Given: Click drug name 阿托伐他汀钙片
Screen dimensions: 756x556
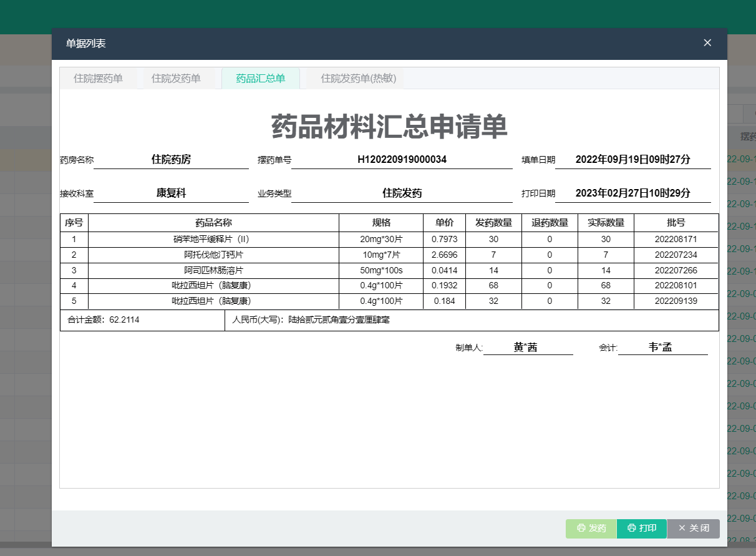Looking at the screenshot, I should click(x=213, y=255).
